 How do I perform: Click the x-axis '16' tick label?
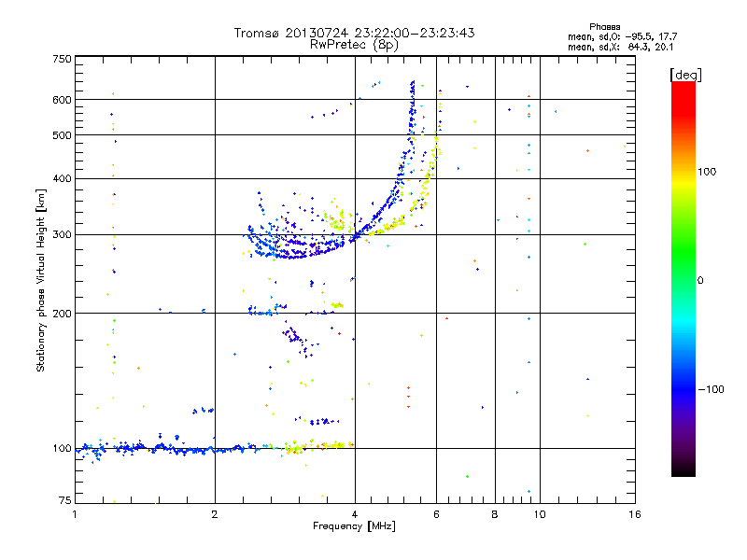point(635,514)
